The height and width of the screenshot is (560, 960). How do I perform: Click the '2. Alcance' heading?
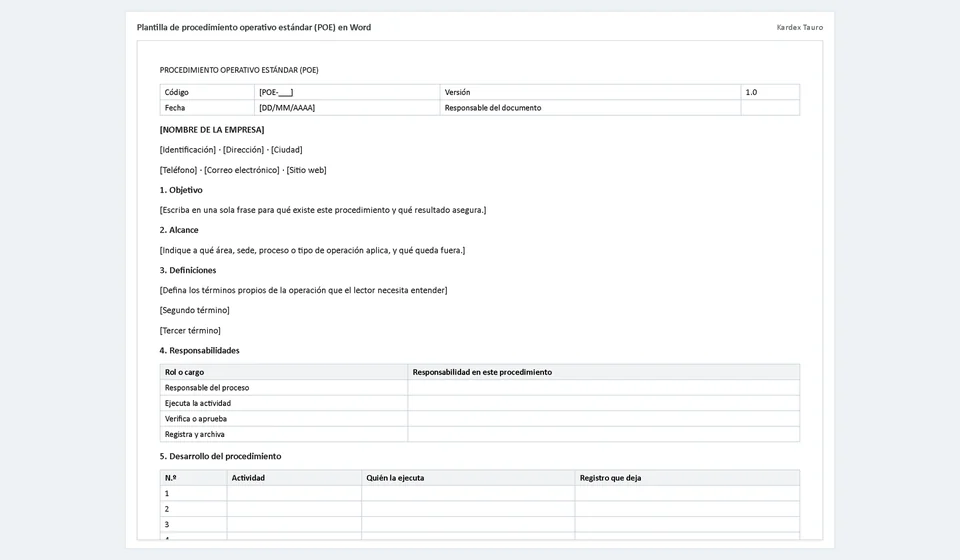coord(179,230)
